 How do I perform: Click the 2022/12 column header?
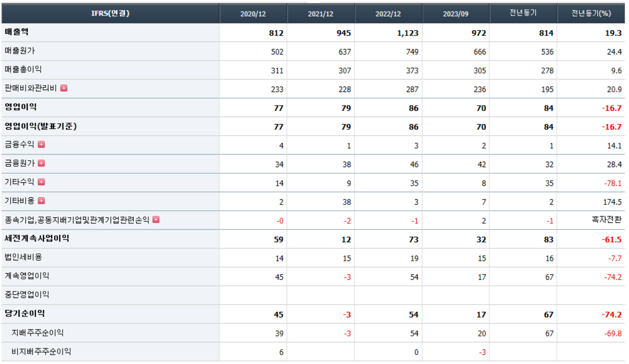click(x=388, y=14)
